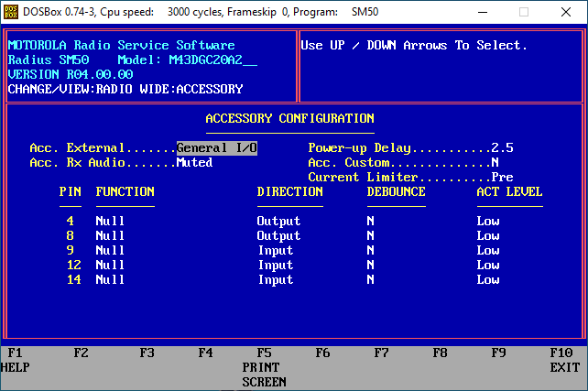Screen dimensions: 588x391
Task: Select pin 9 active level Low
Action: pos(488,250)
